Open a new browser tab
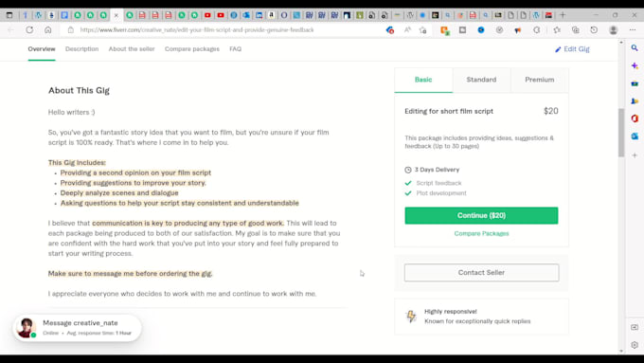This screenshot has height=363, width=644. [x=563, y=15]
